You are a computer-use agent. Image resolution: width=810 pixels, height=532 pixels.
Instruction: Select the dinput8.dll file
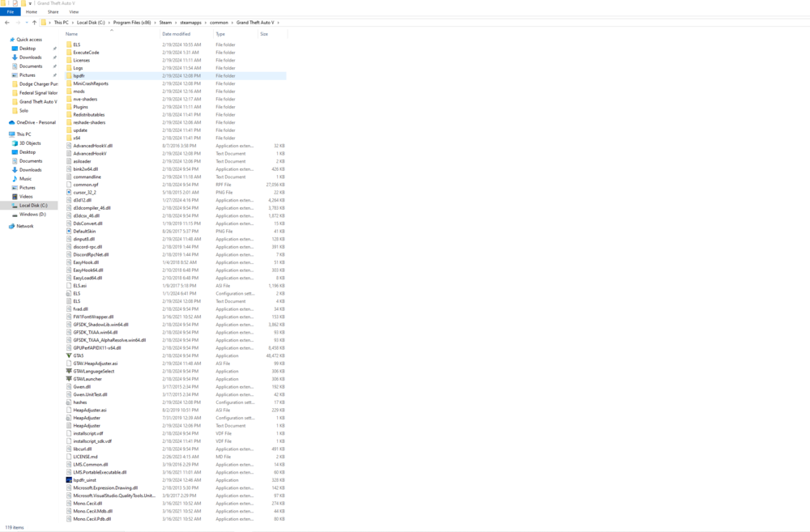pyautogui.click(x=84, y=239)
